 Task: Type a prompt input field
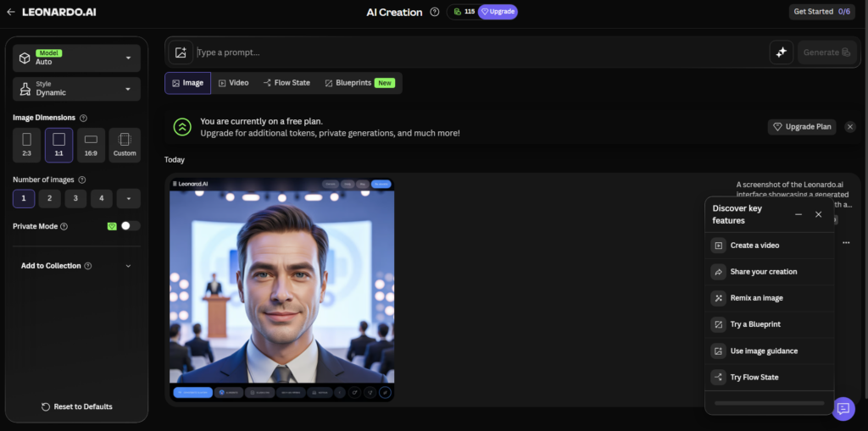click(475, 52)
